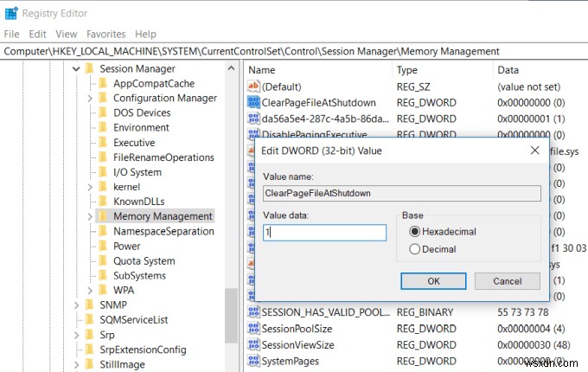Click the AppCompatCache folder icon

pos(102,84)
